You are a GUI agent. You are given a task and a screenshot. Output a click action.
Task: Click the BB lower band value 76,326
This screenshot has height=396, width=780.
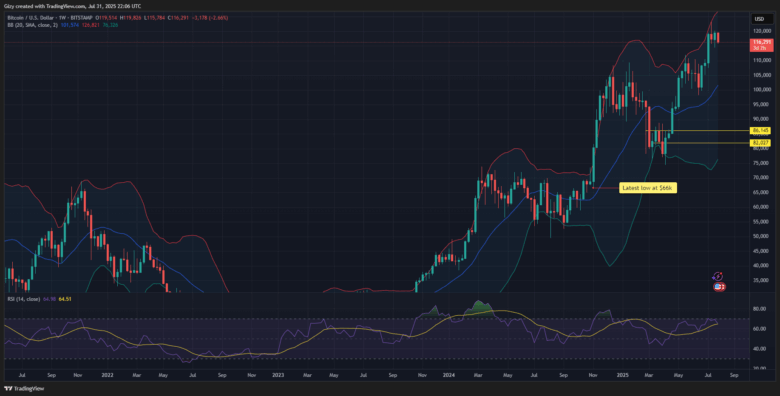[110, 25]
